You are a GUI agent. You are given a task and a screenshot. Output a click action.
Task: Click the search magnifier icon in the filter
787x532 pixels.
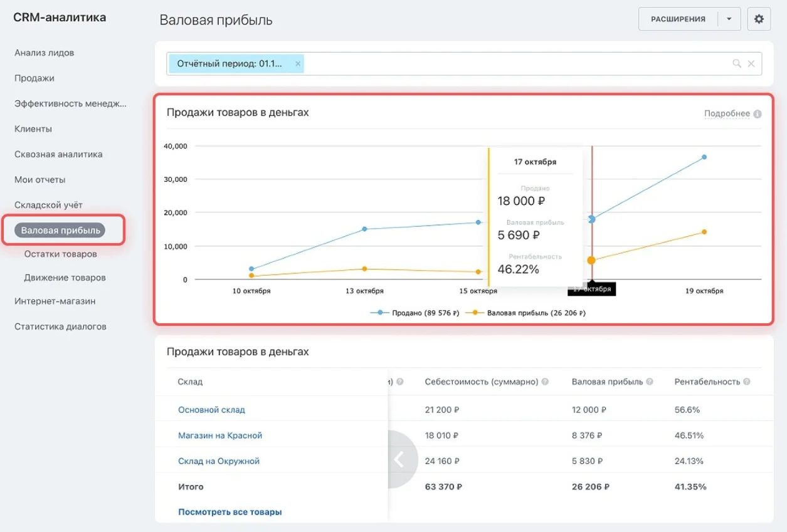click(737, 63)
